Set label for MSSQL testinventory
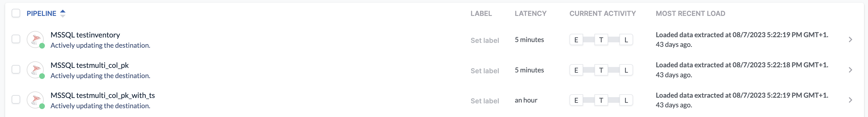This screenshot has height=117, width=868. click(x=485, y=40)
